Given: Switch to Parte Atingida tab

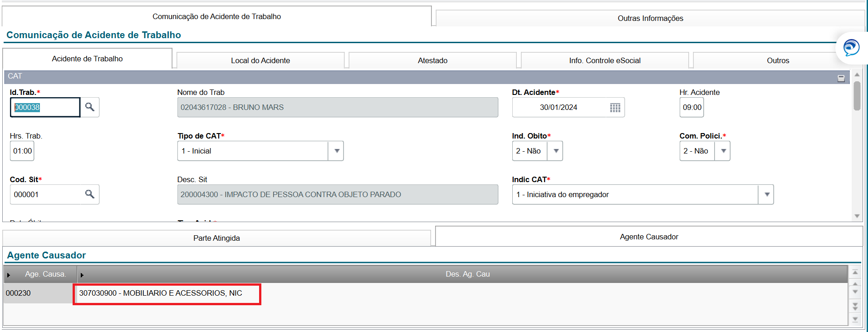Looking at the screenshot, I should [x=216, y=238].
